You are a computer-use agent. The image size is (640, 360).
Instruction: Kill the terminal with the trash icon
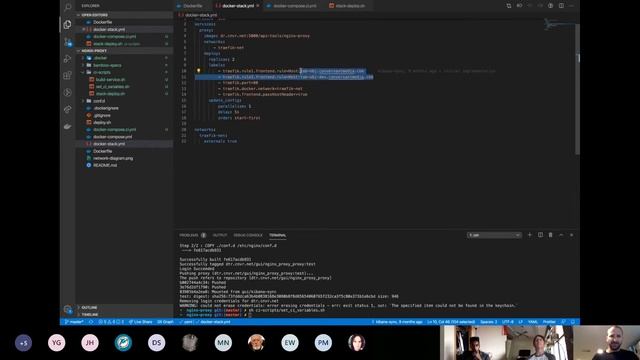pos(550,235)
